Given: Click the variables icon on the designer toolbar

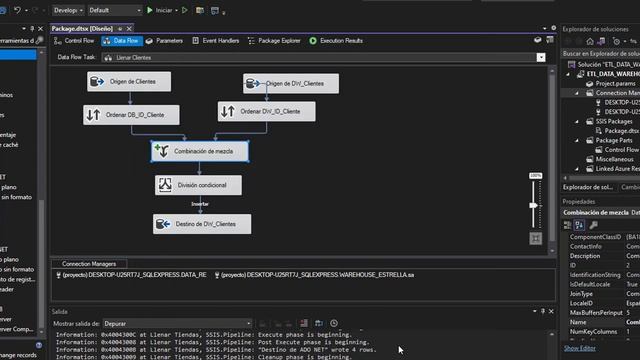Looking at the screenshot, I should [x=538, y=40].
